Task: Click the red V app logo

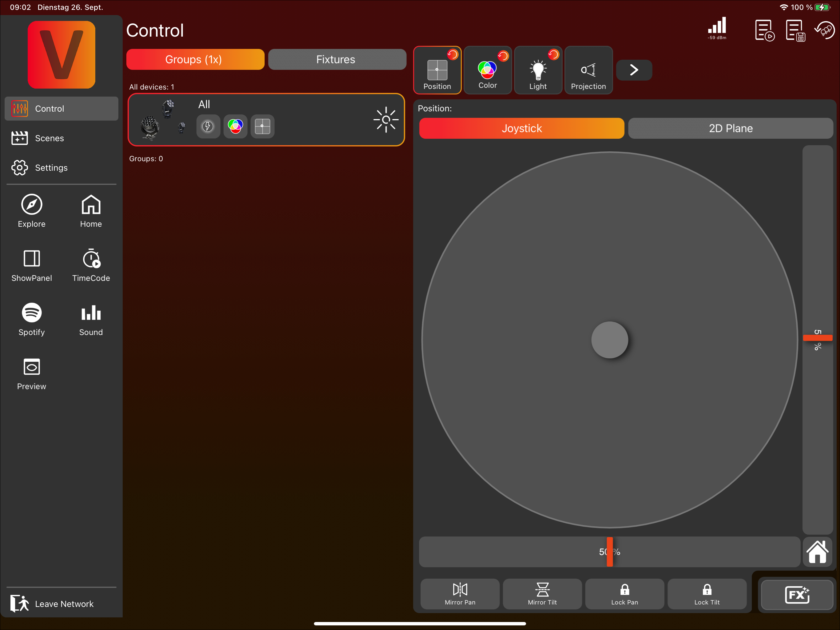Action: (61, 55)
